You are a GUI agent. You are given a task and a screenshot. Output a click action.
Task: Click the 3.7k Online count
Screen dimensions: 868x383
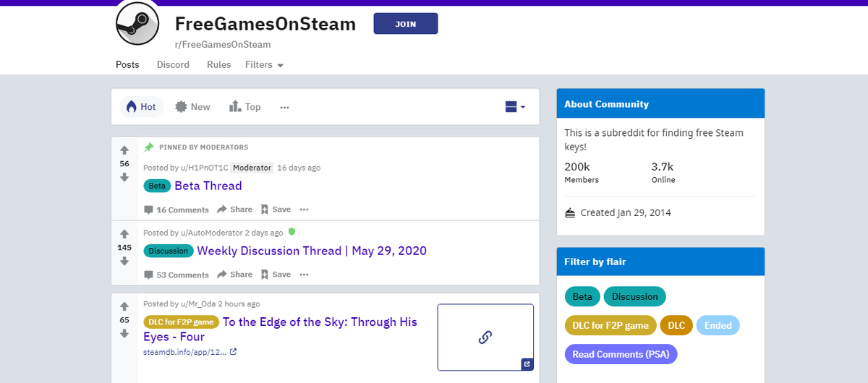[663, 172]
